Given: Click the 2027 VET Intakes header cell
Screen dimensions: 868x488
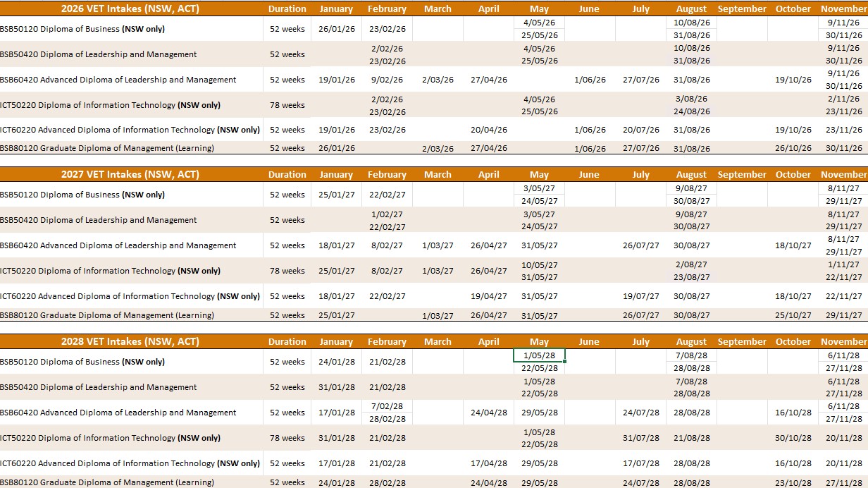Looking at the screenshot, I should click(130, 174).
